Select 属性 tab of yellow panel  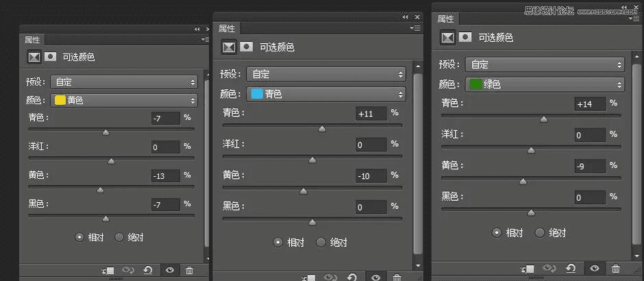tap(32, 40)
